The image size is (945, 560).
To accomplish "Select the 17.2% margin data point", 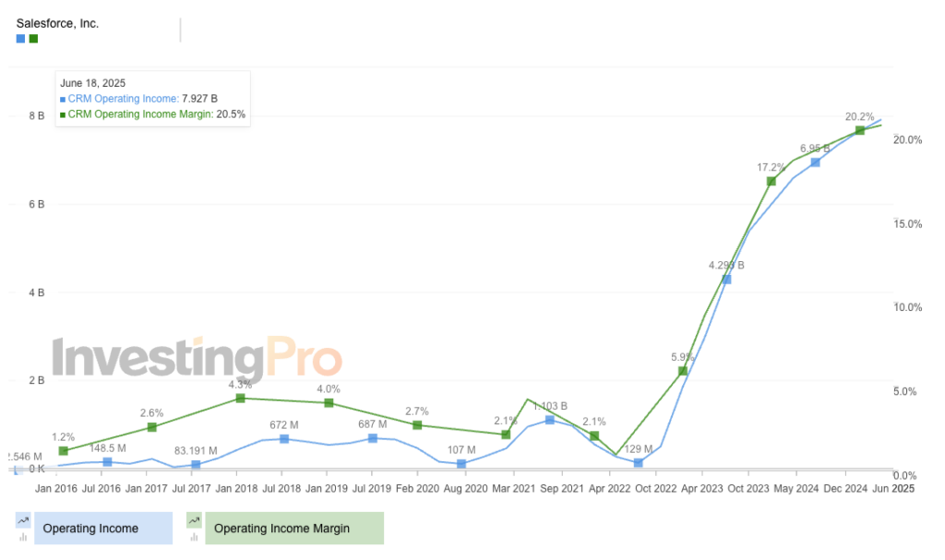I will tap(772, 181).
